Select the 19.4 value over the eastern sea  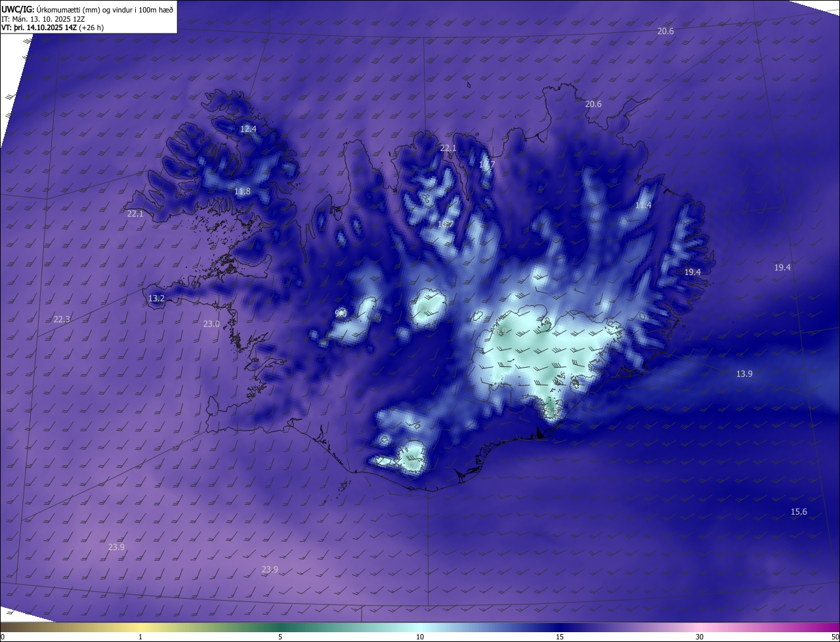click(782, 268)
